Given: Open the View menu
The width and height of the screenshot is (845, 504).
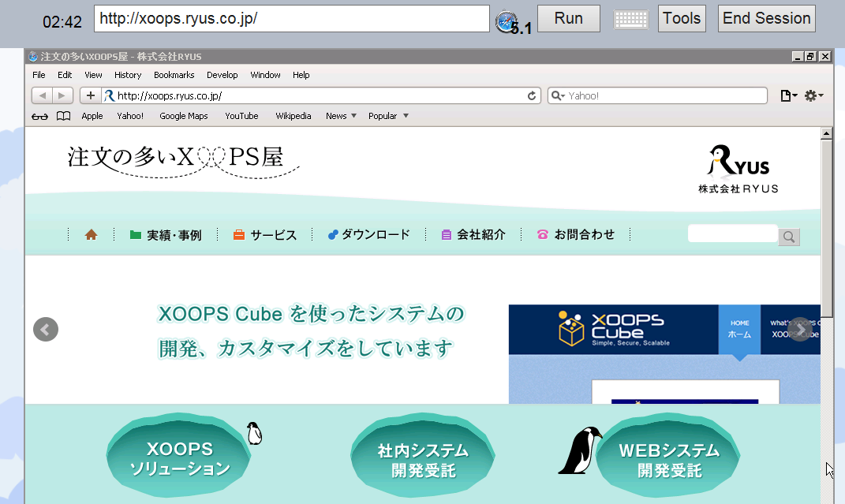Looking at the screenshot, I should point(93,76).
